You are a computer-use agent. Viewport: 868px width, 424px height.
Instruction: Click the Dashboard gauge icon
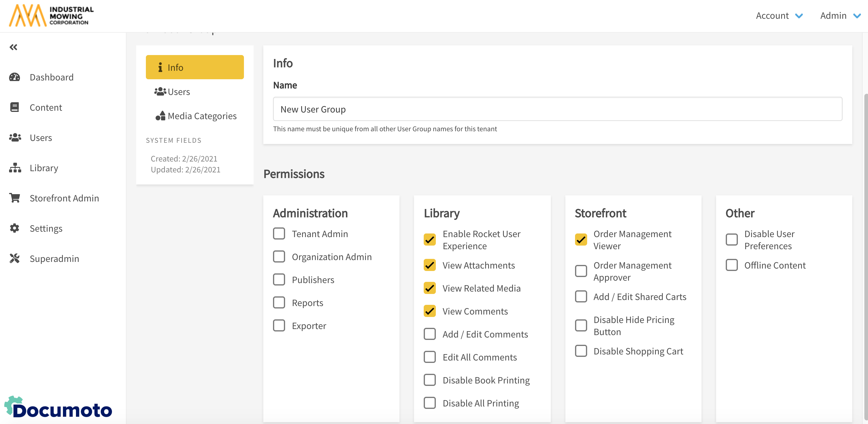click(15, 77)
